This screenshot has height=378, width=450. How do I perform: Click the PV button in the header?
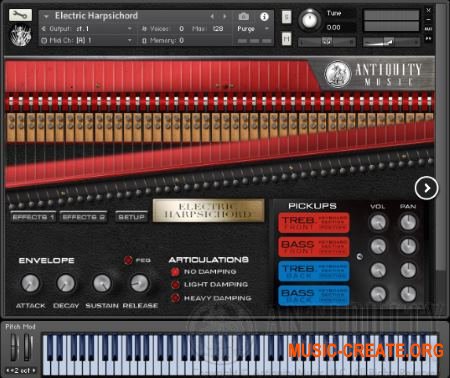[x=429, y=38]
